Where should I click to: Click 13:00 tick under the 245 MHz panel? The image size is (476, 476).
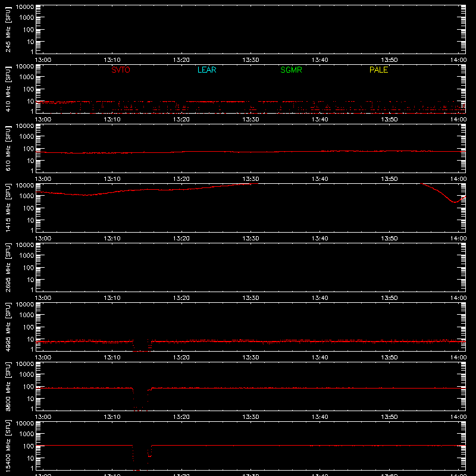click(x=43, y=60)
